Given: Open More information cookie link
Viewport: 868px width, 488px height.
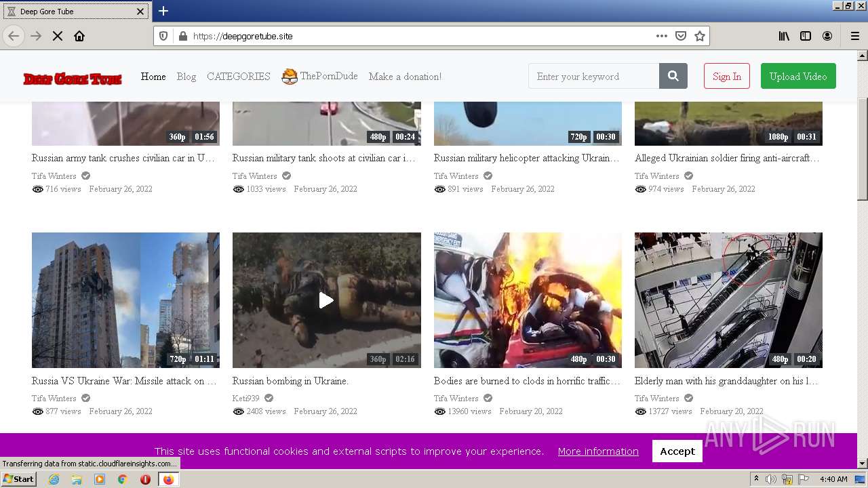Looking at the screenshot, I should click(x=598, y=451).
